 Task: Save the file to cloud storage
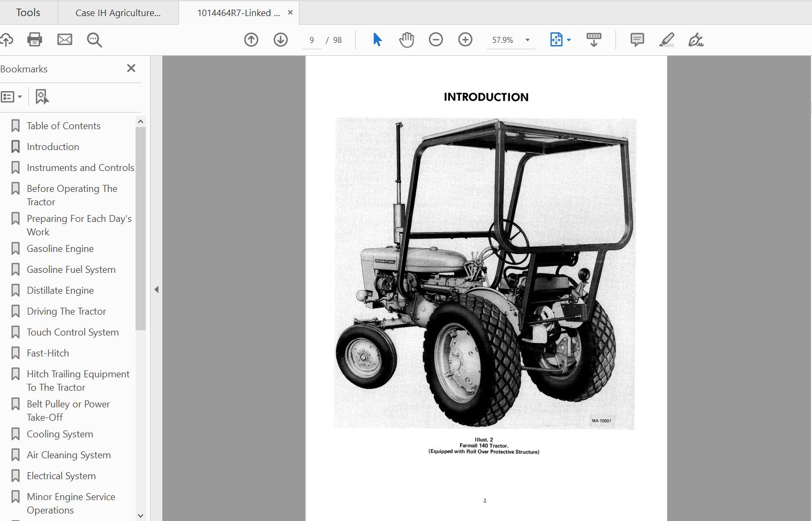pyautogui.click(x=7, y=39)
